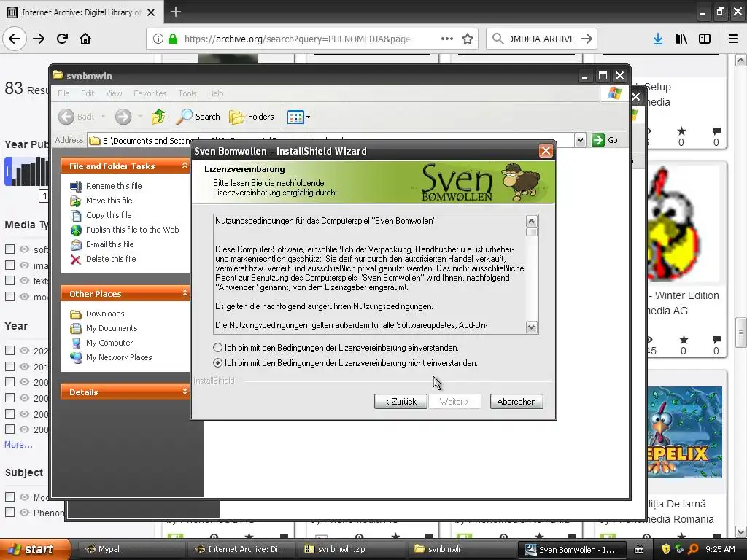Open My Computer in Other Places

coord(109,343)
